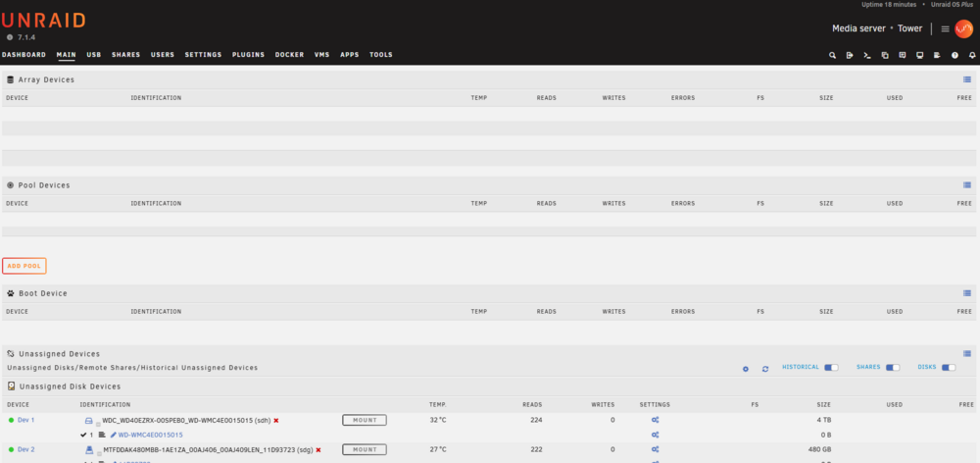Open settings gears for Dev 1 disk

pyautogui.click(x=655, y=420)
